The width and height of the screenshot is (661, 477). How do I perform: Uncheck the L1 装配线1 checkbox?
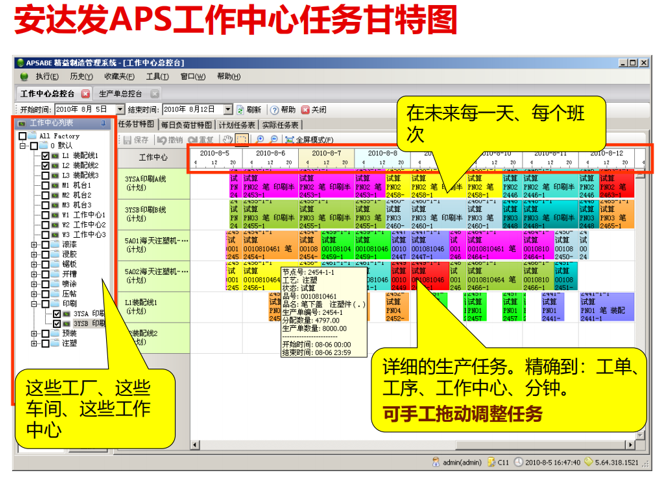pos(46,155)
